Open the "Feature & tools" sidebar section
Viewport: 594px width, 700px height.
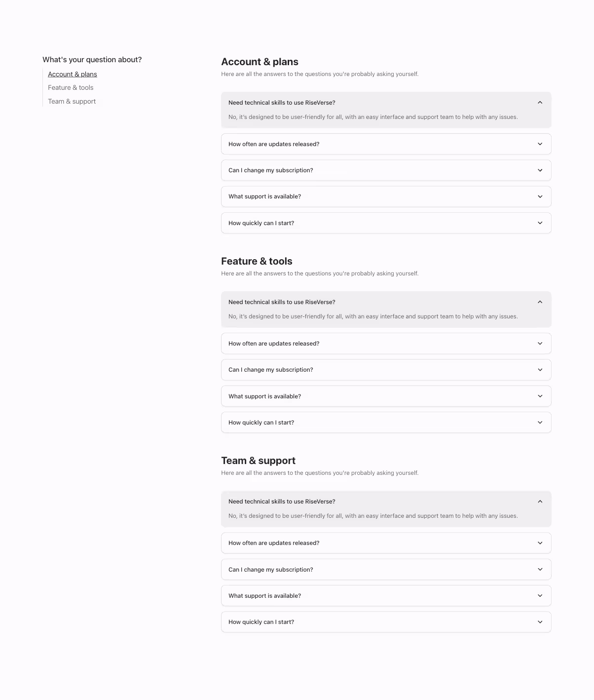tap(71, 87)
